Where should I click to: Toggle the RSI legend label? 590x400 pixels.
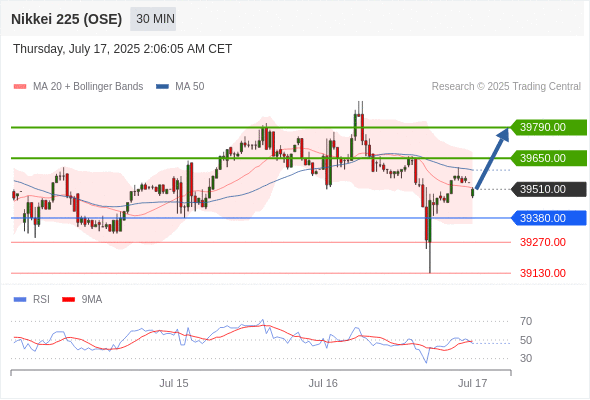click(x=41, y=300)
